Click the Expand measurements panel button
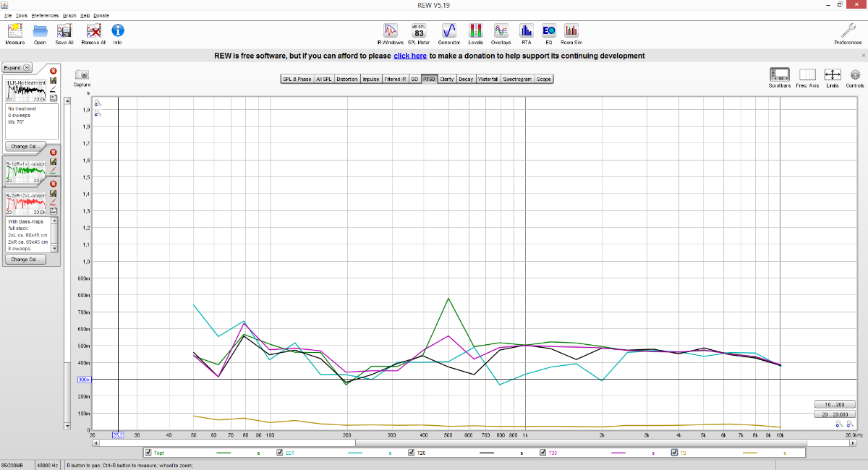 (17, 67)
